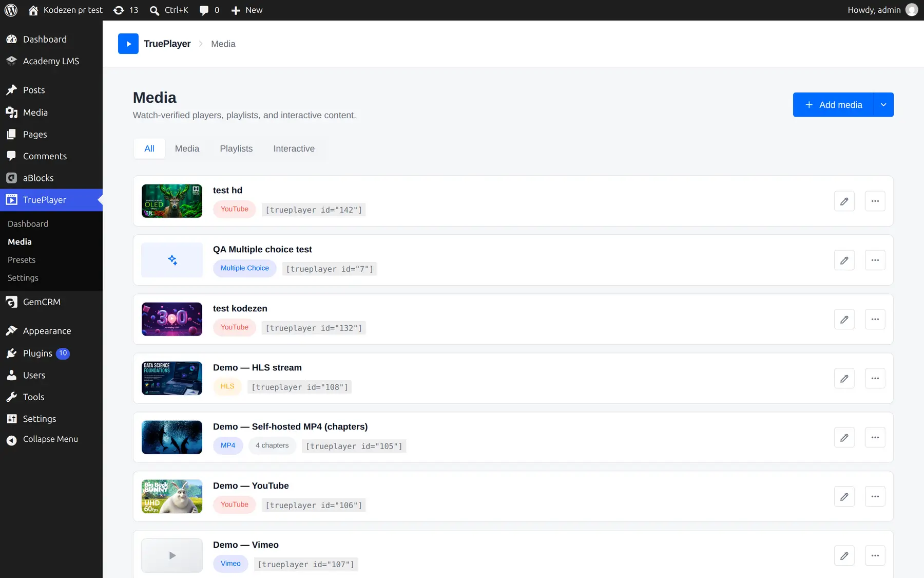The width and height of the screenshot is (924, 578).
Task: Open search with the Ctrl+K magnifier
Action: pos(169,10)
